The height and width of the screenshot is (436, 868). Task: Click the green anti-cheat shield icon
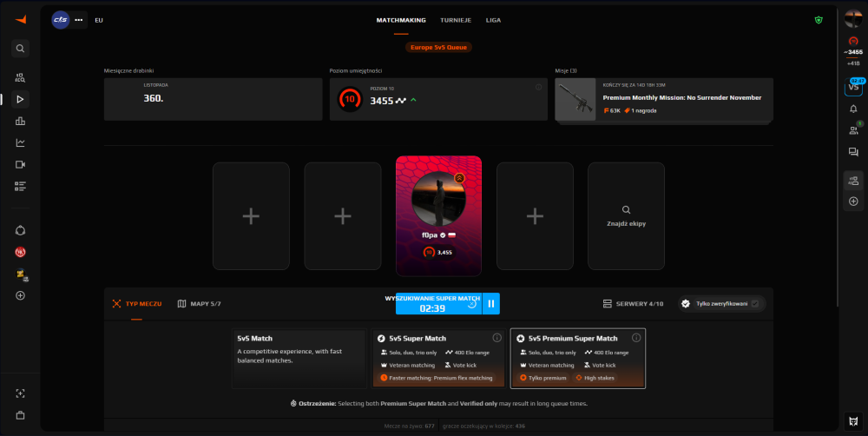coord(819,20)
